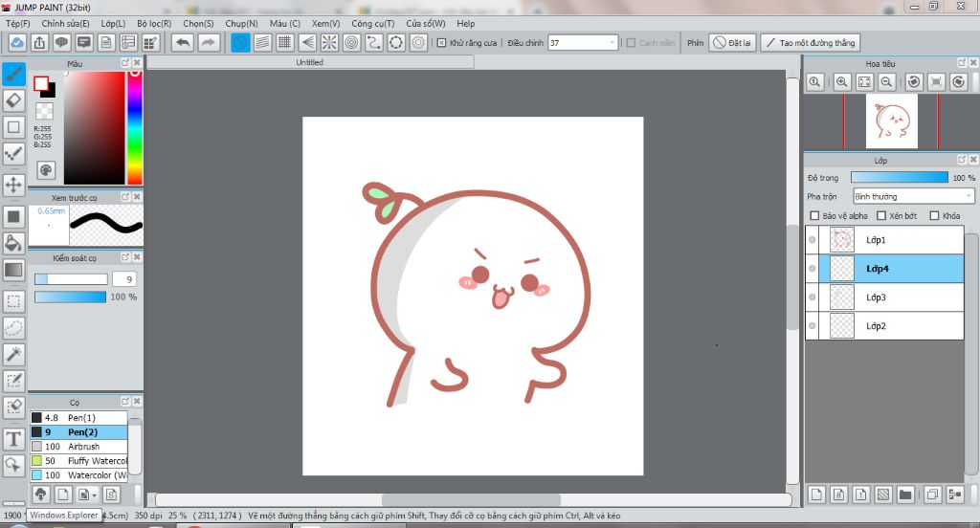980x528 pixels.
Task: Enable vanishing point snap
Action: click(x=307, y=42)
